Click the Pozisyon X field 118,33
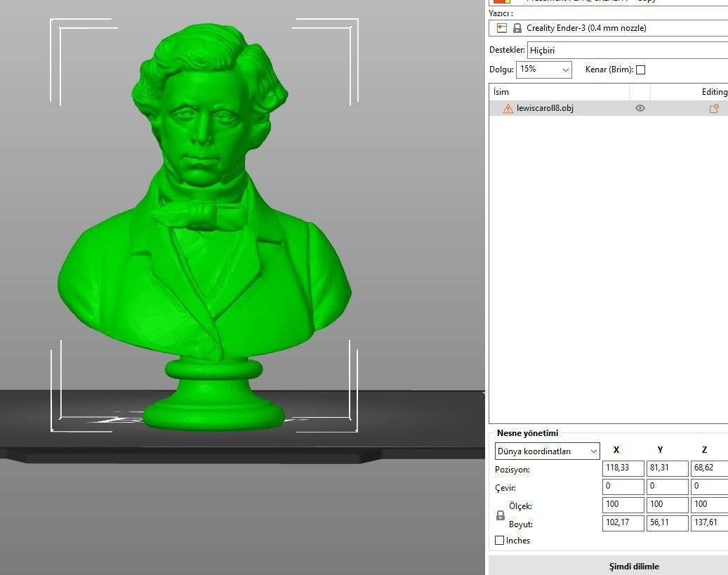This screenshot has width=728, height=575. pyautogui.click(x=623, y=468)
